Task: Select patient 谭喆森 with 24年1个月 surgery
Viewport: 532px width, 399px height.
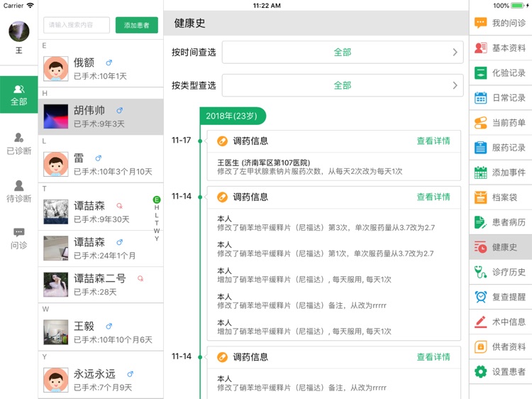Action: point(101,248)
